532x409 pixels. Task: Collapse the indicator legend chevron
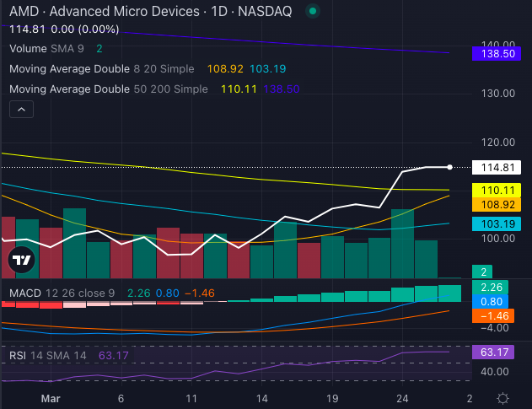pyautogui.click(x=22, y=110)
